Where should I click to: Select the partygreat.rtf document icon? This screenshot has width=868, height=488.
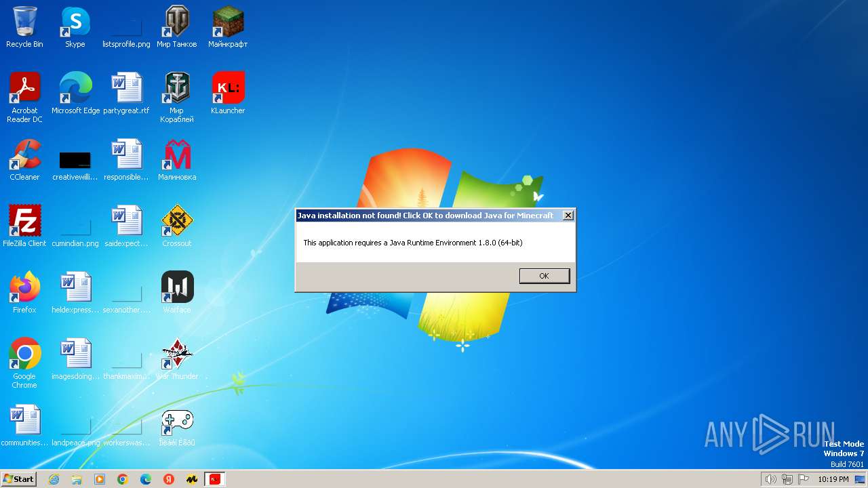click(126, 94)
